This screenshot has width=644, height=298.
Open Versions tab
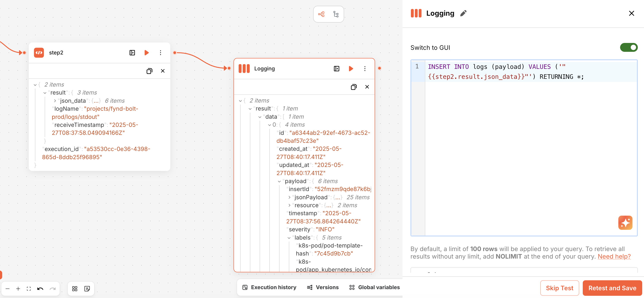pyautogui.click(x=323, y=288)
